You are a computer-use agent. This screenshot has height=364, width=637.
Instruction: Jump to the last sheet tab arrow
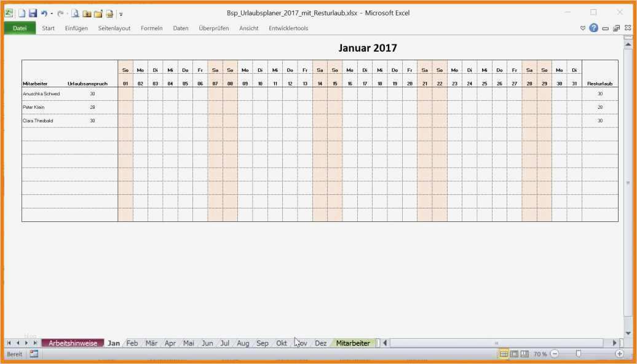(35, 343)
